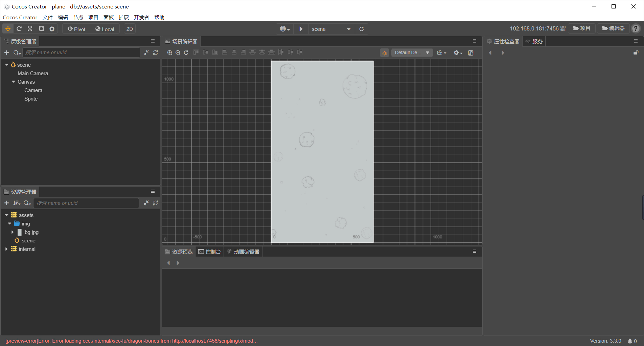Collapse the scene root node
Screen dimensions: 644x346
point(7,65)
